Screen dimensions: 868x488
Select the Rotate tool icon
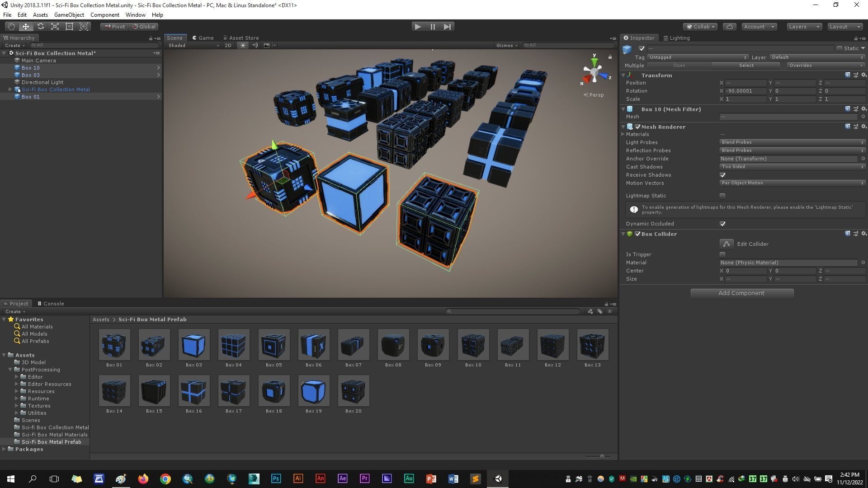point(40,27)
